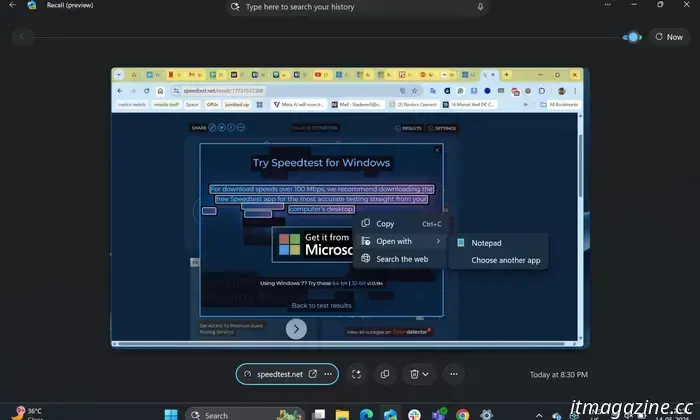Click the Open with submenu chevron
The image size is (700, 420).
tap(438, 241)
